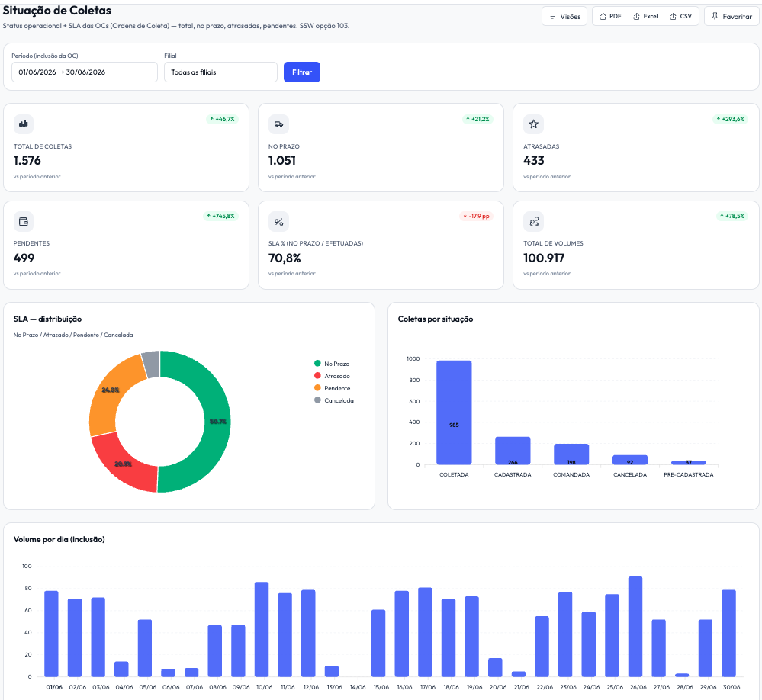Click the -17,9 pp badge on SLA card
The image size is (762, 700).
(476, 216)
